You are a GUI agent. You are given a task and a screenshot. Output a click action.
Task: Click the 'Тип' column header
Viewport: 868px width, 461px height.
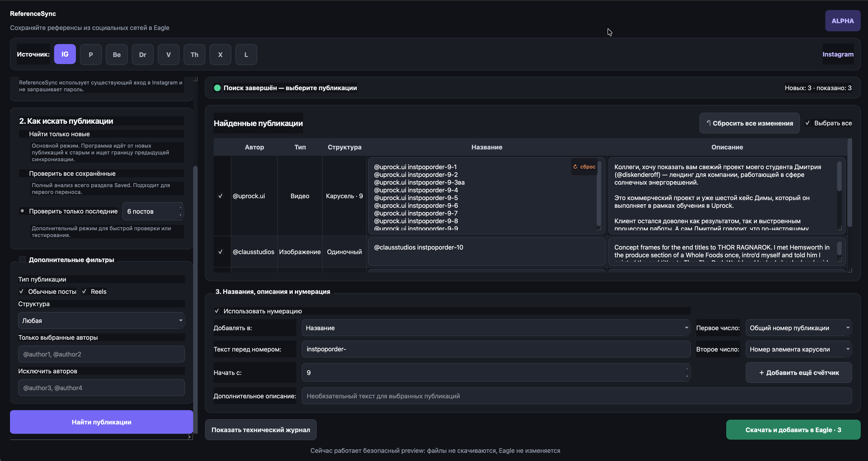[300, 147]
